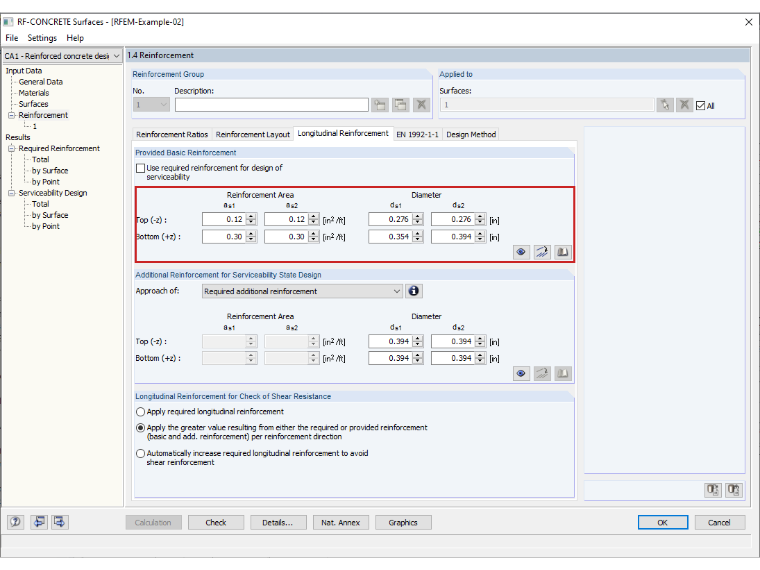
Task: Increase the Bottom as1 basic area spinner
Action: coord(251,234)
